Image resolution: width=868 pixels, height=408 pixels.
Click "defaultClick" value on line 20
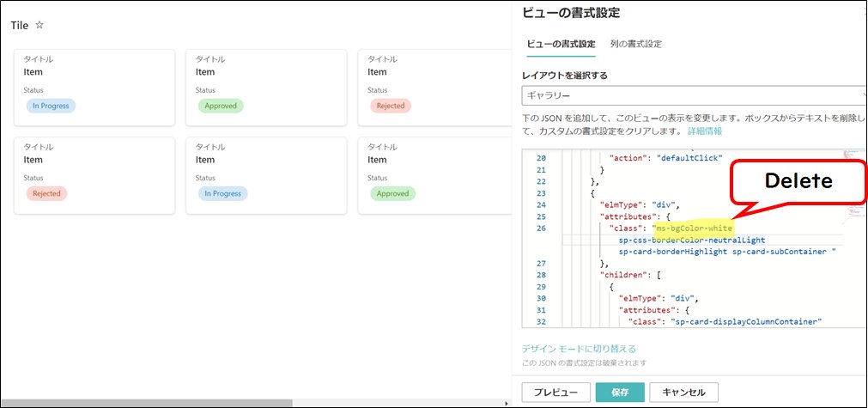[x=689, y=158]
